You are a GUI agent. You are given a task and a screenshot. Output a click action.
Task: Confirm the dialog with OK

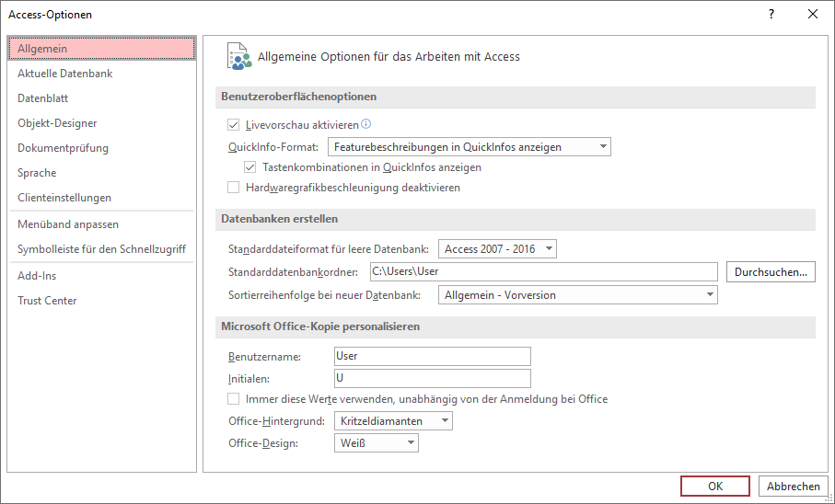coord(715,487)
